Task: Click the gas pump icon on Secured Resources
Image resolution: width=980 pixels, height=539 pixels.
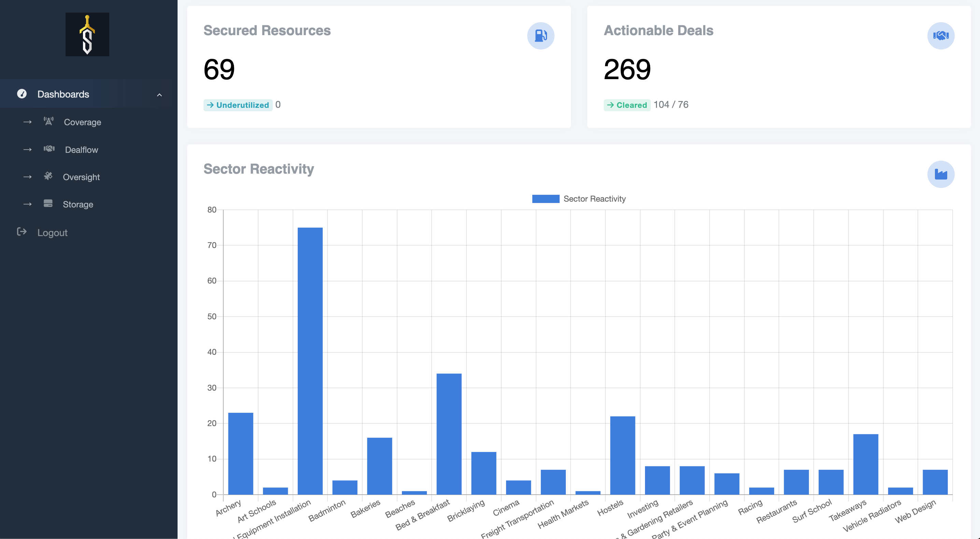Action: point(540,36)
